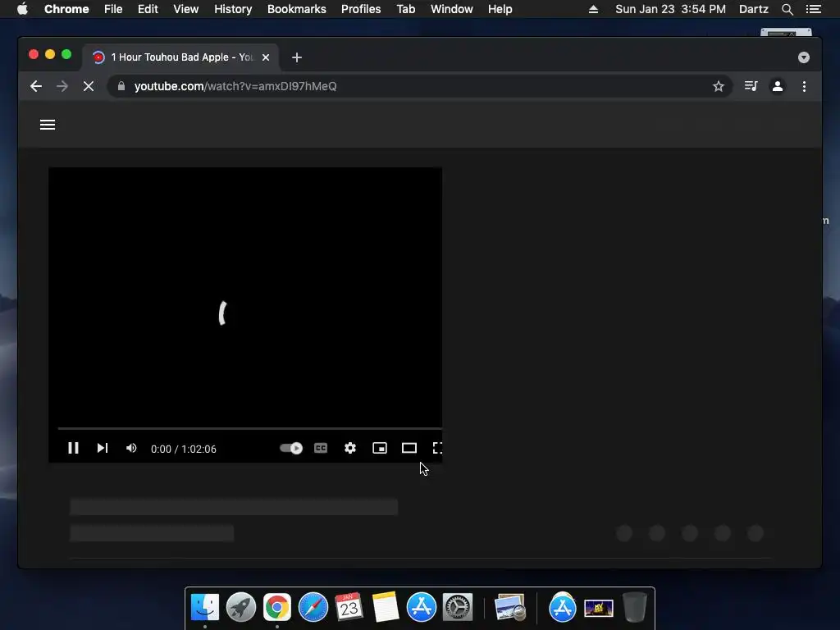Image resolution: width=840 pixels, height=630 pixels.
Task: Click the date and time clock
Action: 670,9
